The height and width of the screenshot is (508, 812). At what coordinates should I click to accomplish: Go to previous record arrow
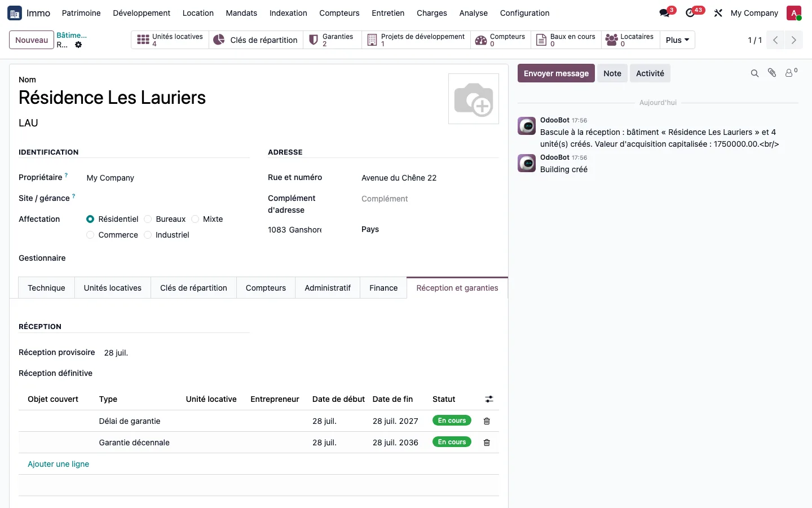pos(775,40)
